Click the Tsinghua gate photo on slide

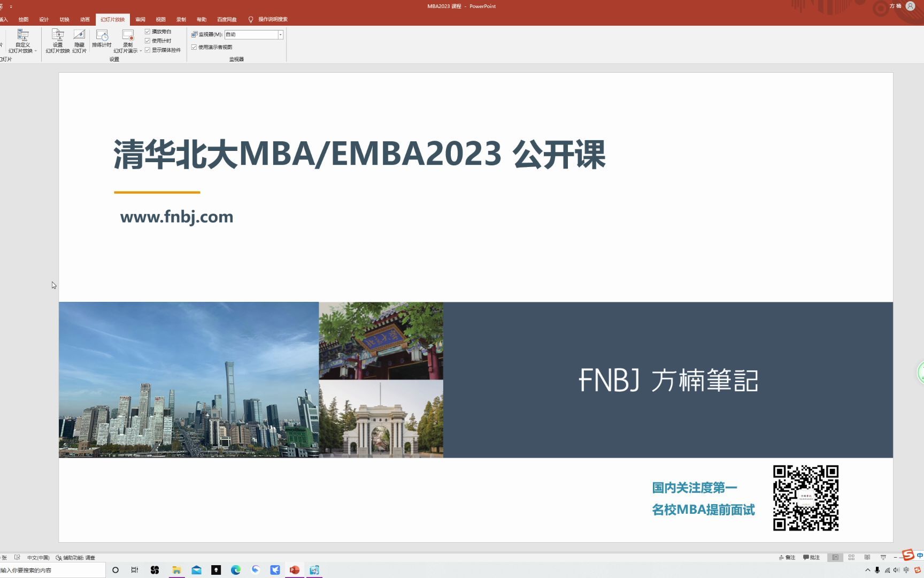click(381, 419)
